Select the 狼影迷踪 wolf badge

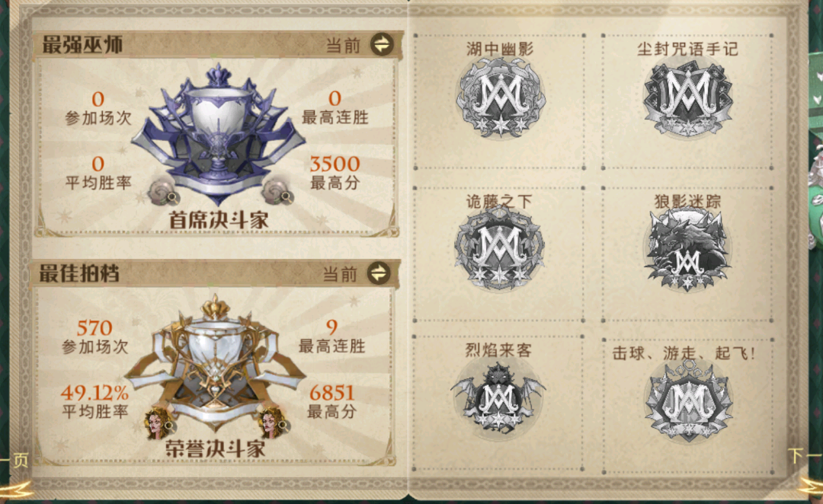pyautogui.click(x=687, y=249)
